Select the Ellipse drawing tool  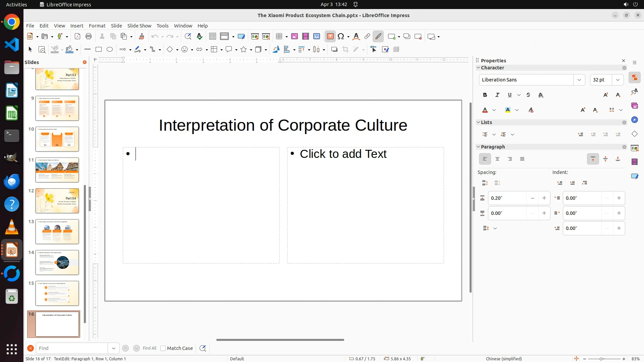[x=110, y=50]
